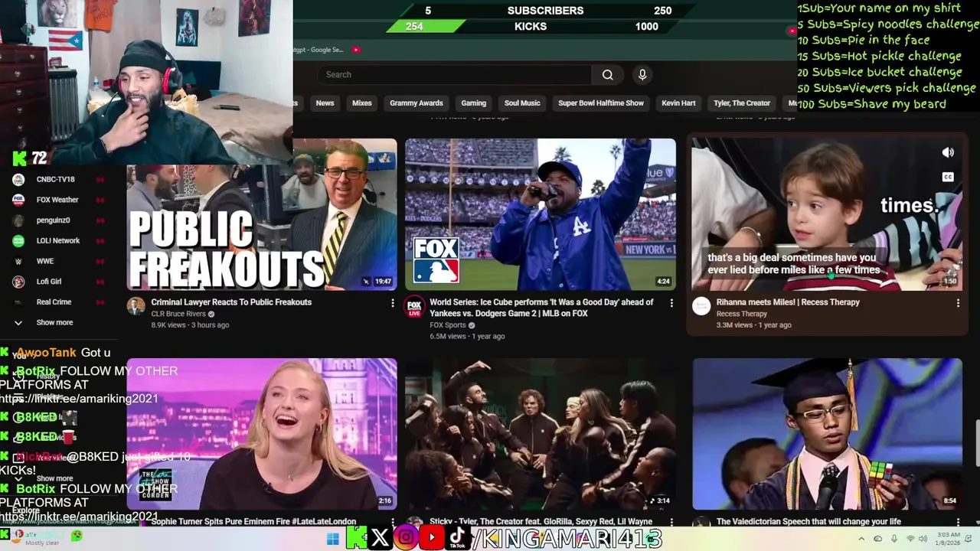Start voice search with the microphone icon

[x=642, y=74]
